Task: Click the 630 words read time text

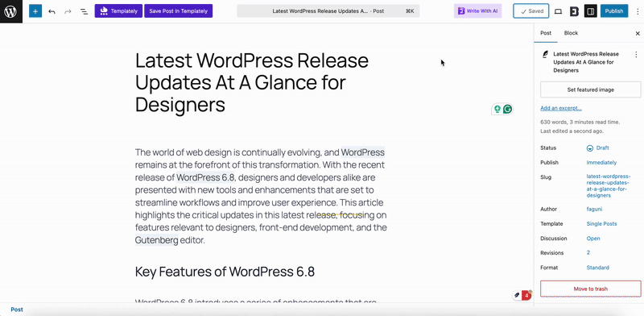Action: click(580, 123)
